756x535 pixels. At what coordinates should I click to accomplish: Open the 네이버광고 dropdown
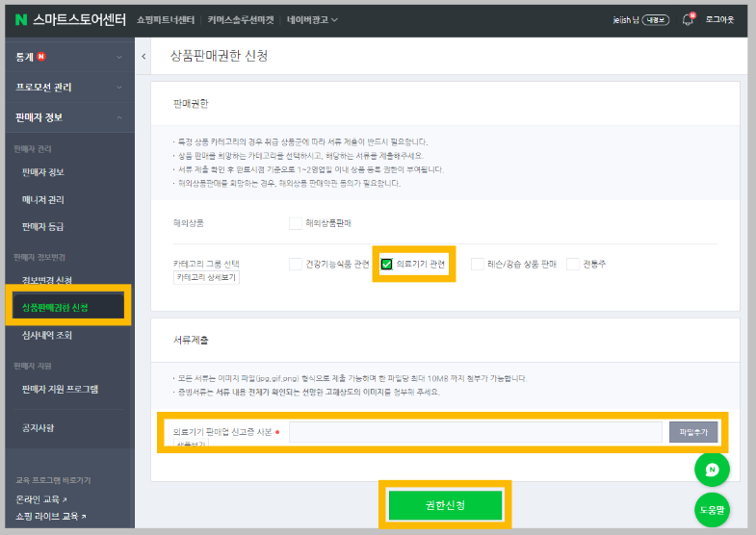click(312, 20)
